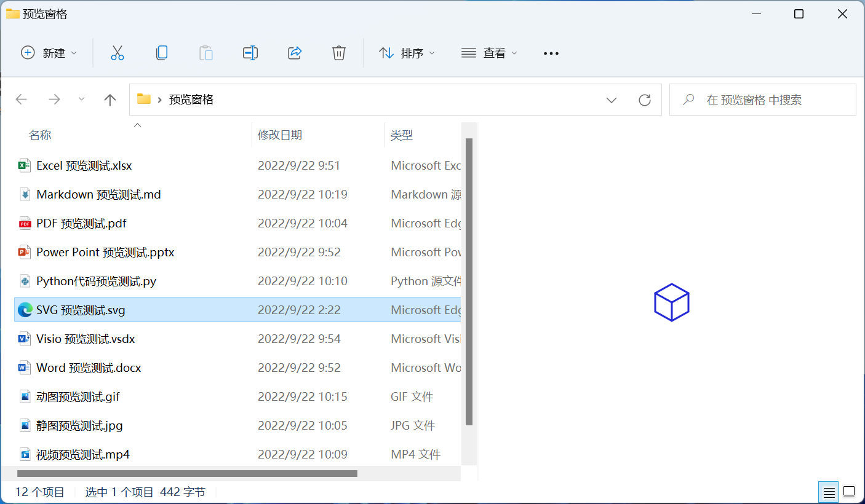The image size is (865, 504).
Task: Click type MP4 文件 cell
Action: coord(416,454)
